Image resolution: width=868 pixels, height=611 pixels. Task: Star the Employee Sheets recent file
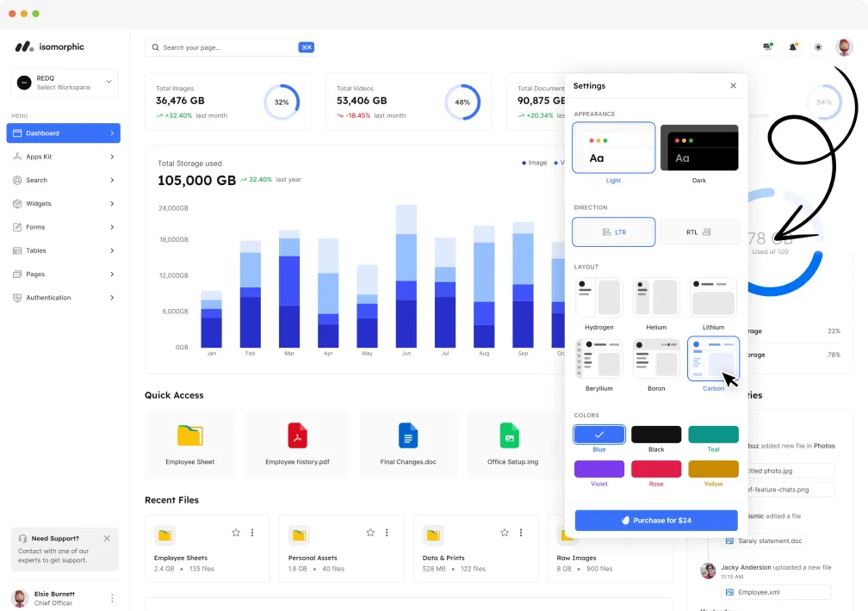pyautogui.click(x=236, y=533)
